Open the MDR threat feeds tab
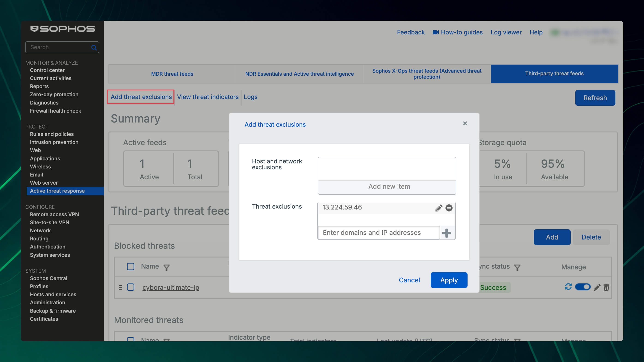Viewport: 644px width, 362px height. (172, 74)
